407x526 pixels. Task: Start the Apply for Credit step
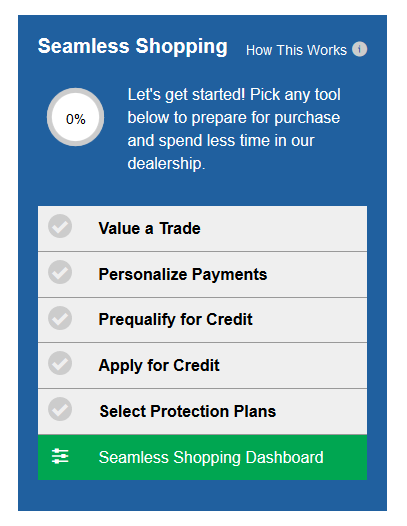pyautogui.click(x=202, y=366)
